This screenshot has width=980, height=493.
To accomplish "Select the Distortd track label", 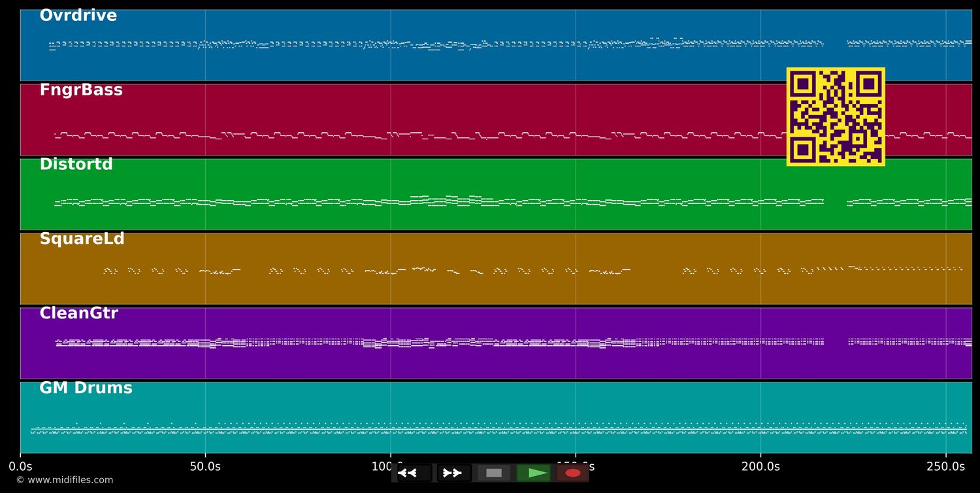I will click(76, 165).
